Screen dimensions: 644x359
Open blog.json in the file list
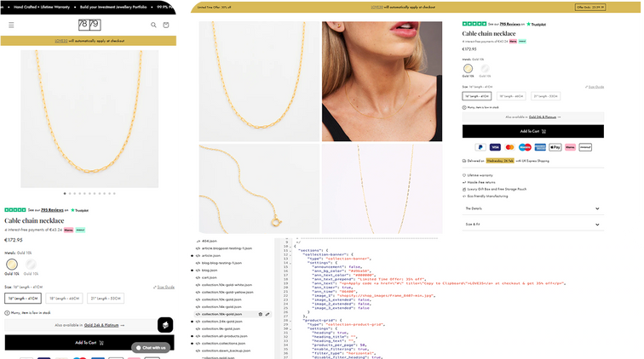click(209, 270)
